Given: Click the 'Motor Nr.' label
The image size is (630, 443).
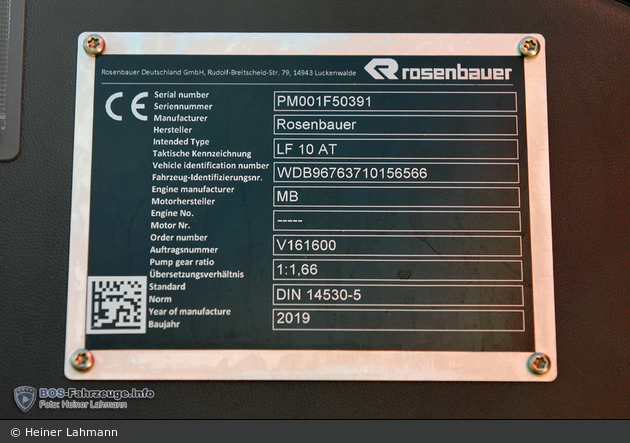Looking at the screenshot, I should click(170, 225).
